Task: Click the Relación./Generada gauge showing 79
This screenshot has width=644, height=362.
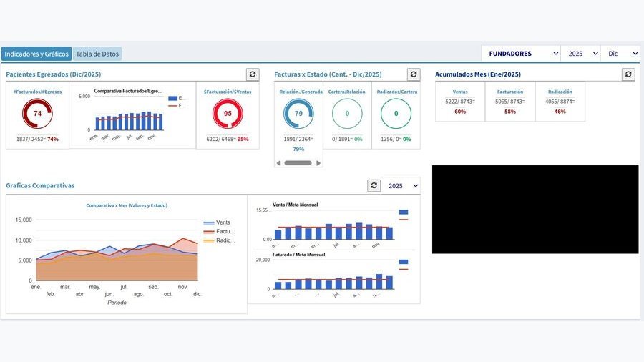Action: click(298, 114)
